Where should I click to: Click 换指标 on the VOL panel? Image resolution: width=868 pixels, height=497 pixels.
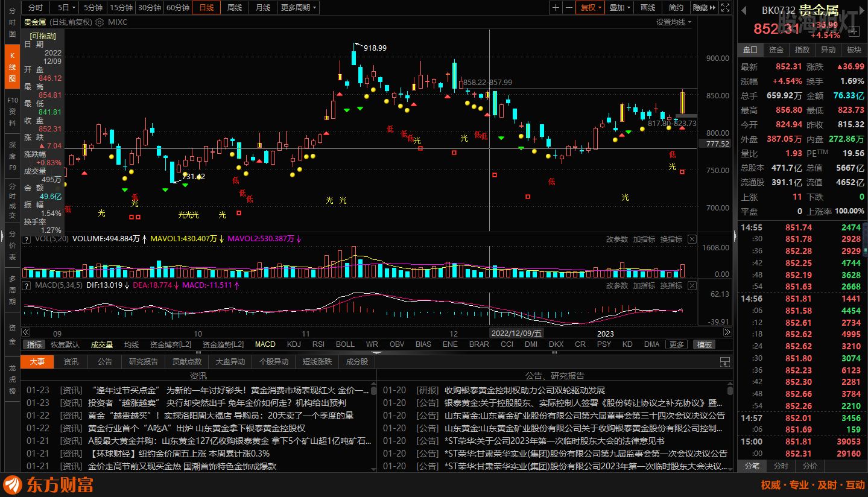click(x=671, y=239)
